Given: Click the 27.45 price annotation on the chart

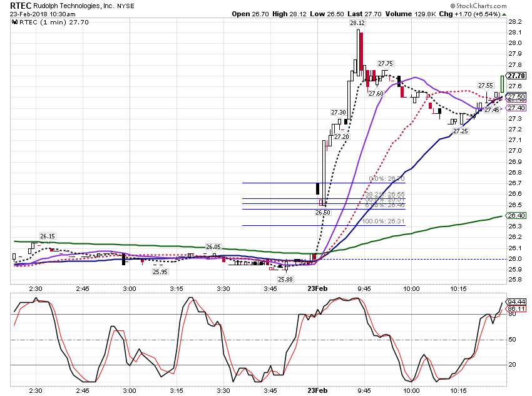Looking at the screenshot, I should coord(491,110).
